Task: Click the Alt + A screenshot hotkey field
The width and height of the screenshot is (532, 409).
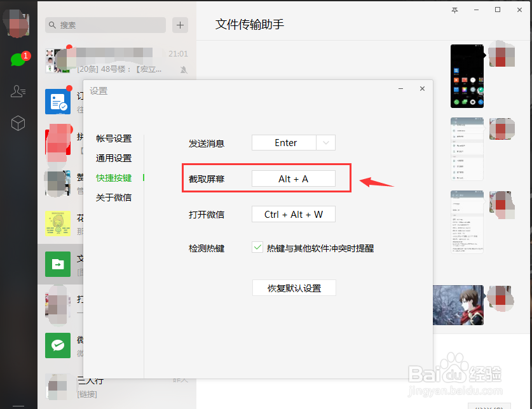Action: tap(294, 178)
